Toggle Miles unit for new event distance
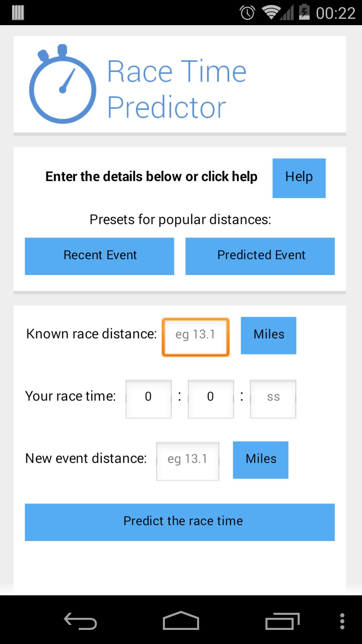Image resolution: width=362 pixels, height=644 pixels. tap(260, 459)
